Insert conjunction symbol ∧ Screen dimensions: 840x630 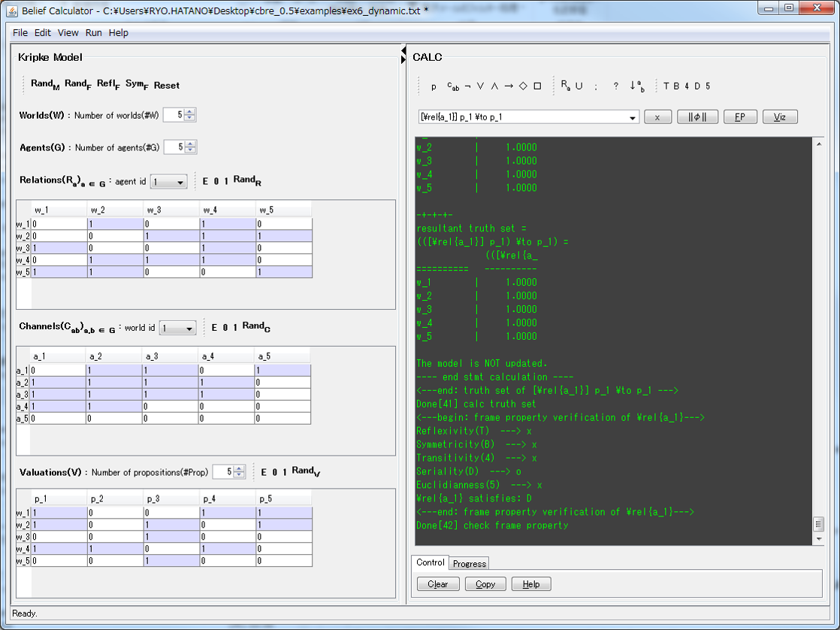tap(494, 86)
